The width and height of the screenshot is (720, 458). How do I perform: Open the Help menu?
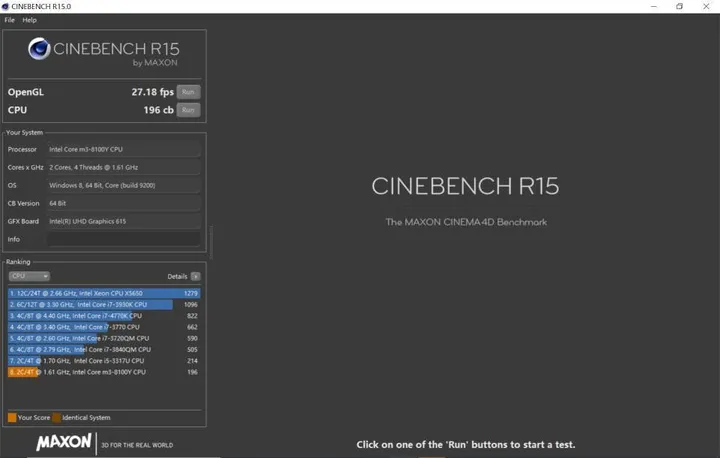coord(29,20)
